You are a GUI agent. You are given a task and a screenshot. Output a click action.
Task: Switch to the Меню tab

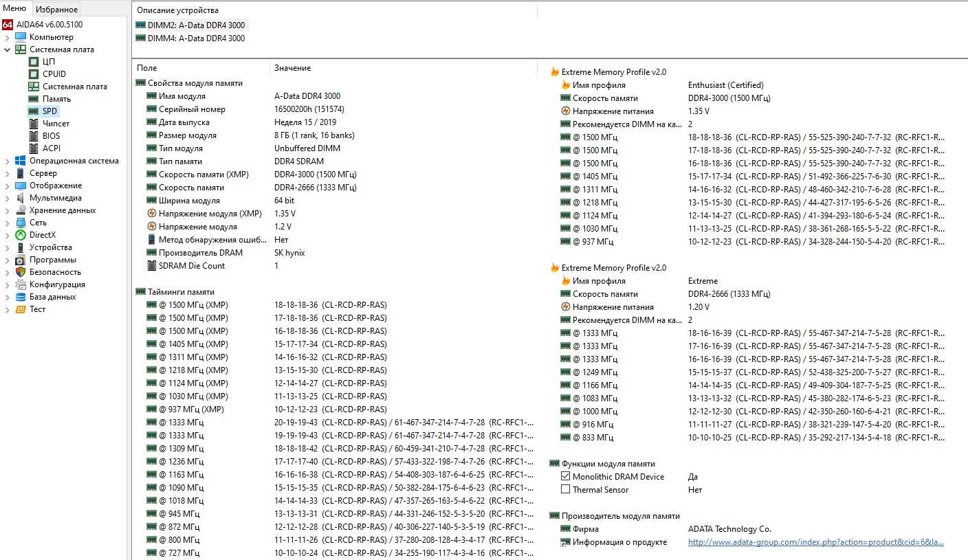click(14, 8)
